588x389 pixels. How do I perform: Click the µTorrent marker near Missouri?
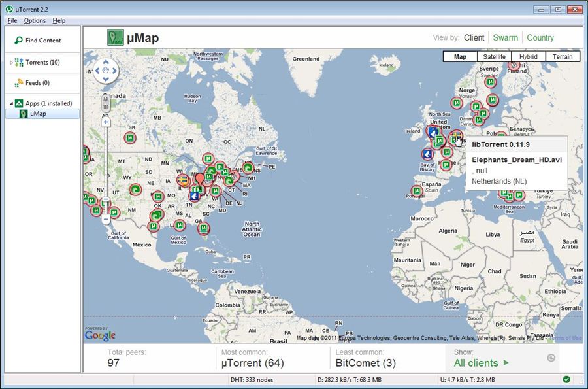click(158, 196)
